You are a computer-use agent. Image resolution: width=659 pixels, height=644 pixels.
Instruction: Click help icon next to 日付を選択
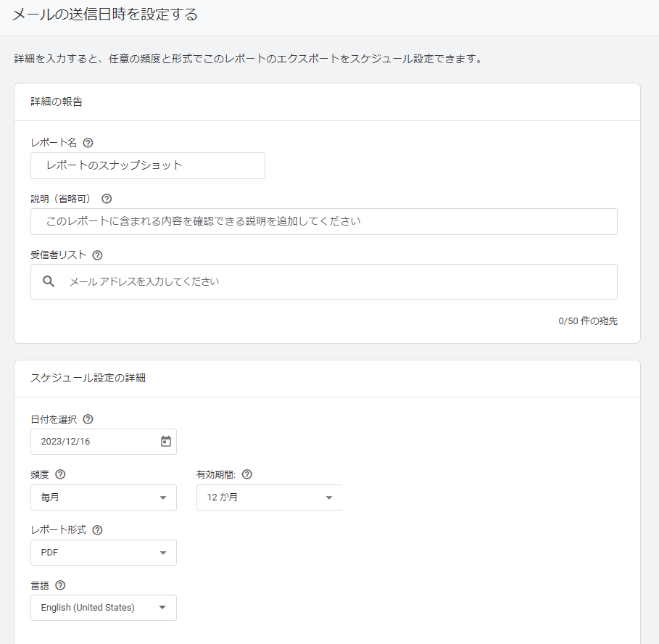(x=88, y=419)
